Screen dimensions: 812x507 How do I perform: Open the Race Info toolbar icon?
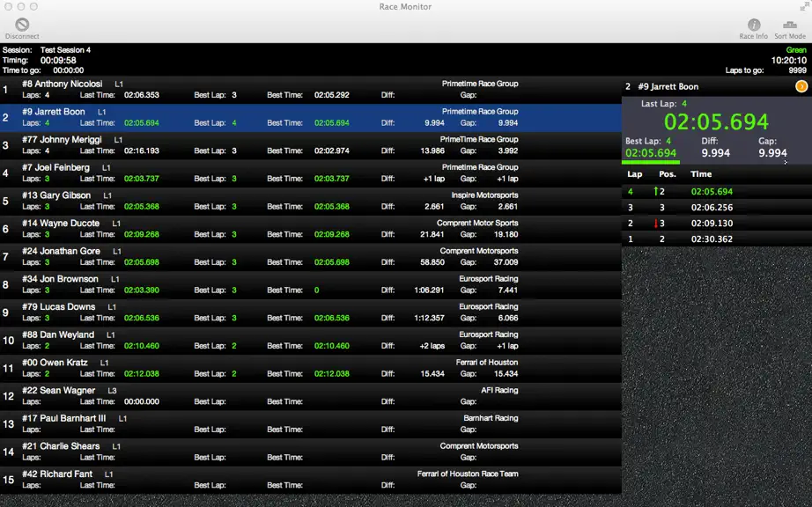754,25
